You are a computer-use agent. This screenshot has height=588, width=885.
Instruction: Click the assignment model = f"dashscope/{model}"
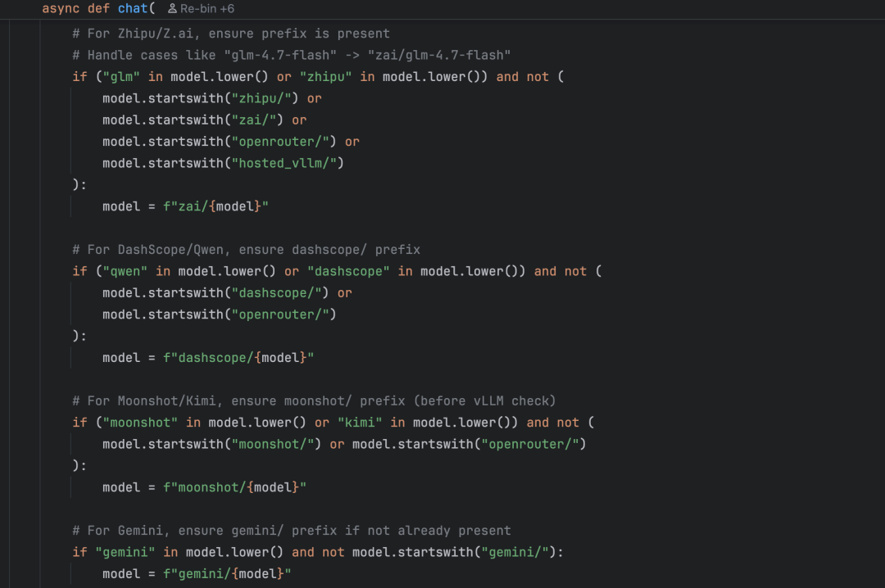coord(207,358)
